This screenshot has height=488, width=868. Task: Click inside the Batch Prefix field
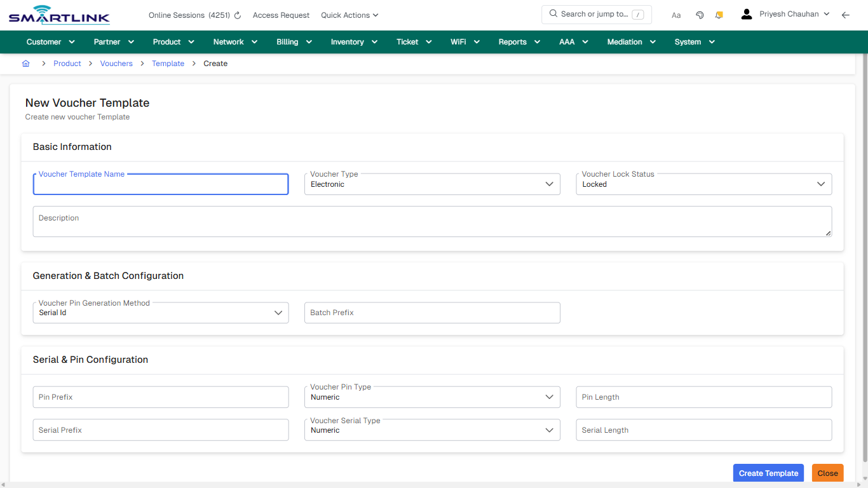click(432, 313)
